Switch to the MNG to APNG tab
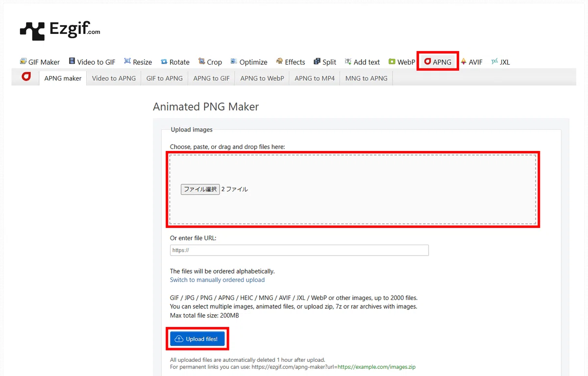This screenshot has height=376, width=588. point(366,78)
